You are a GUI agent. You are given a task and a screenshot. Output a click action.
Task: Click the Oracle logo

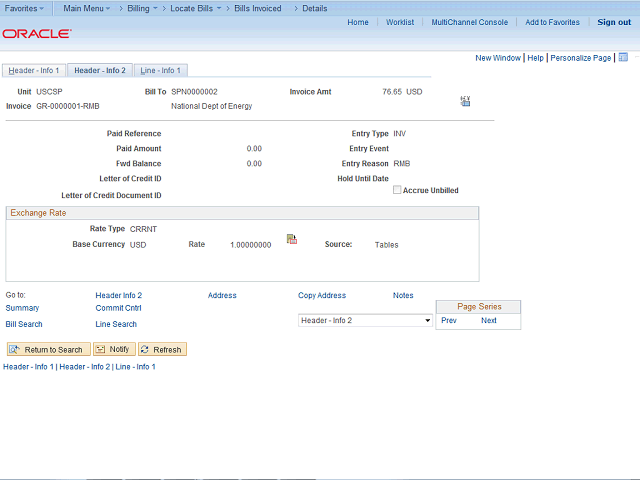pyautogui.click(x=37, y=33)
